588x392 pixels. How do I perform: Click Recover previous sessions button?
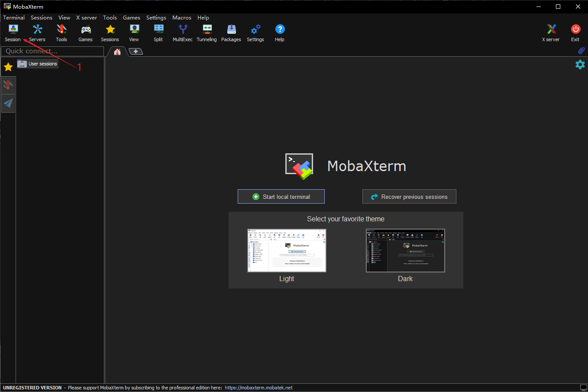[409, 197]
